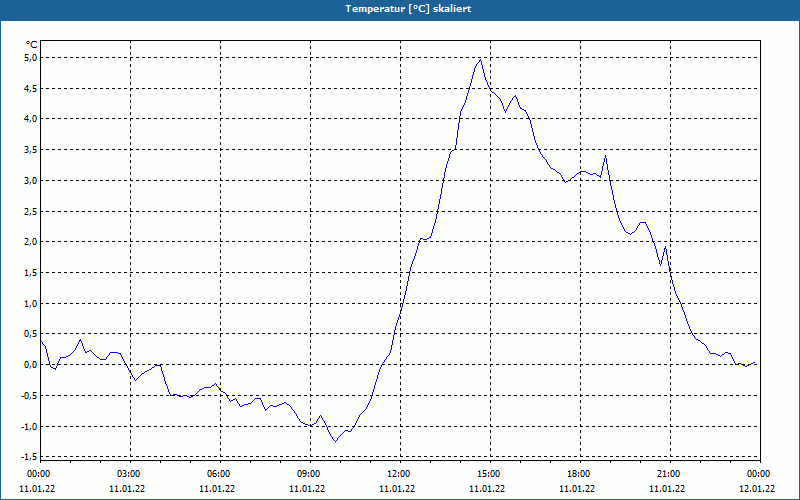This screenshot has width=800, height=500.
Task: Pick the 1,0 y-axis tick label
Action: 31,304
